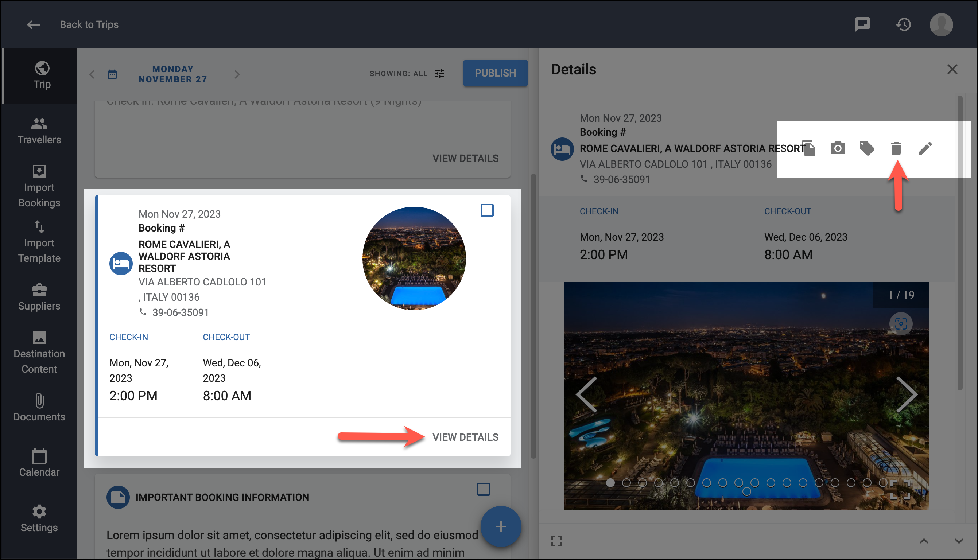This screenshot has width=978, height=560.
Task: Click the expand fullscreen icon below Details
Action: (556, 541)
